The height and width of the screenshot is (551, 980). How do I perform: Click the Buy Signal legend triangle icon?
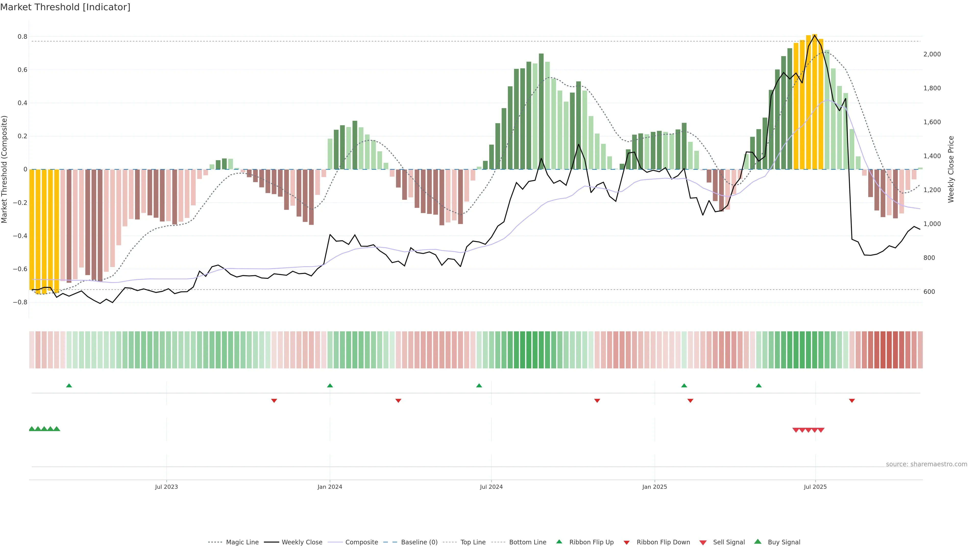coord(758,542)
